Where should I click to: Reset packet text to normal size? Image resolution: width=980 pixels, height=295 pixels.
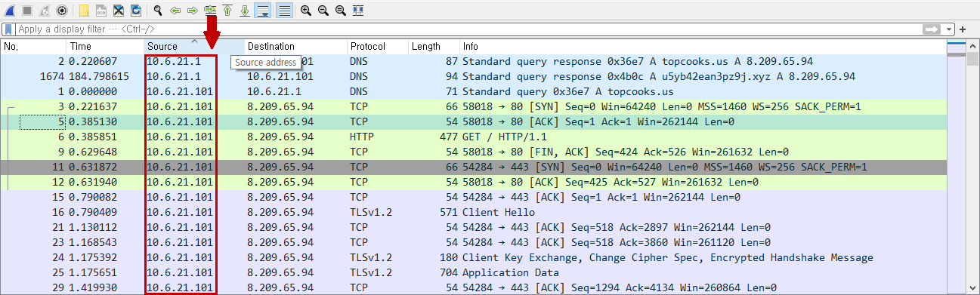pos(341,11)
